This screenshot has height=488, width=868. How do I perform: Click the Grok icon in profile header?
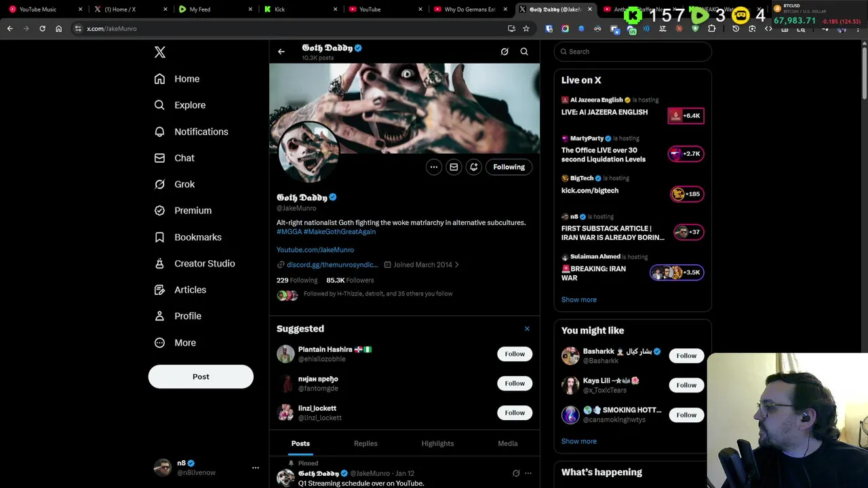(x=505, y=52)
